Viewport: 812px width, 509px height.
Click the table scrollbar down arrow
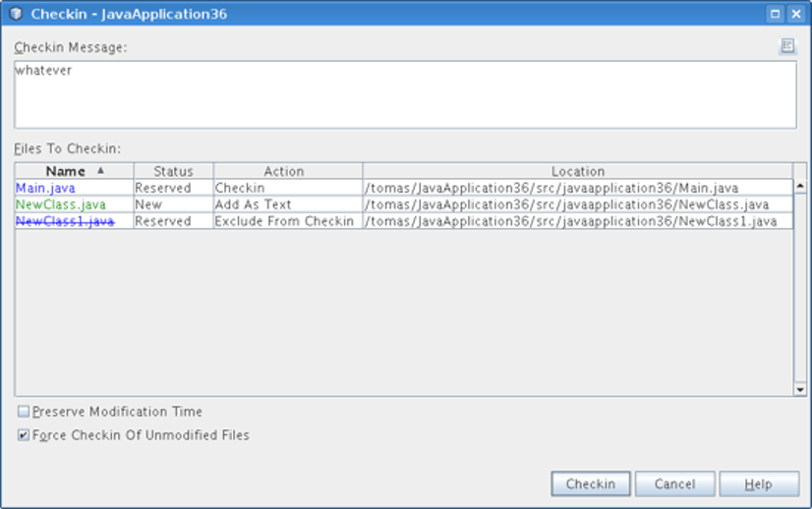point(800,389)
